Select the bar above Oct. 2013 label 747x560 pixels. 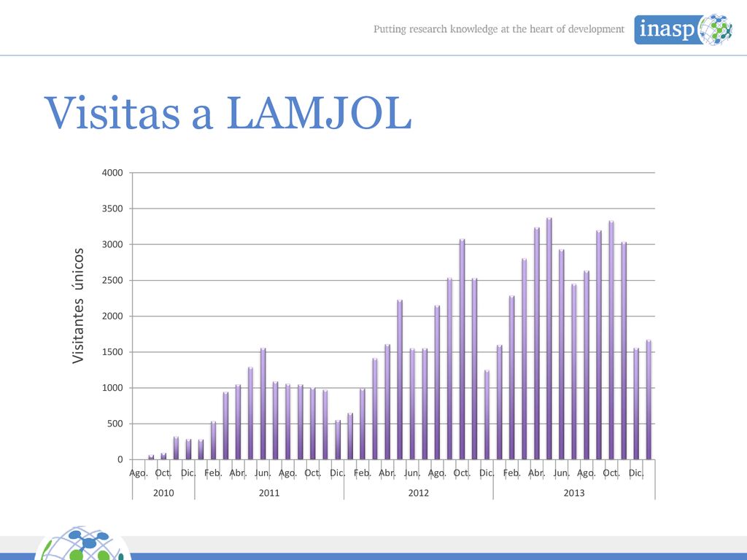[x=611, y=340]
